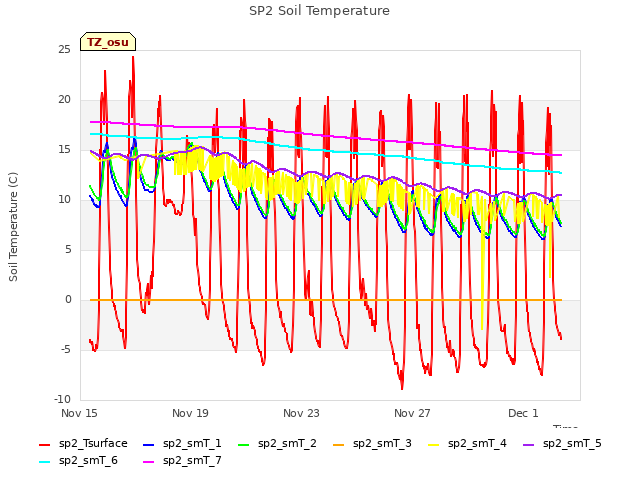
Task: Click the Dec 1 x-axis tick label
Action: coord(523,413)
